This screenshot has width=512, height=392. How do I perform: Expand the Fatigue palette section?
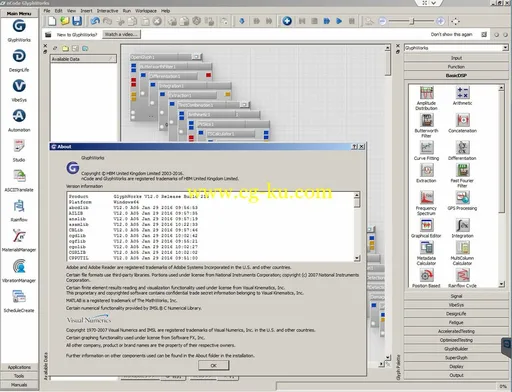pyautogui.click(x=456, y=322)
